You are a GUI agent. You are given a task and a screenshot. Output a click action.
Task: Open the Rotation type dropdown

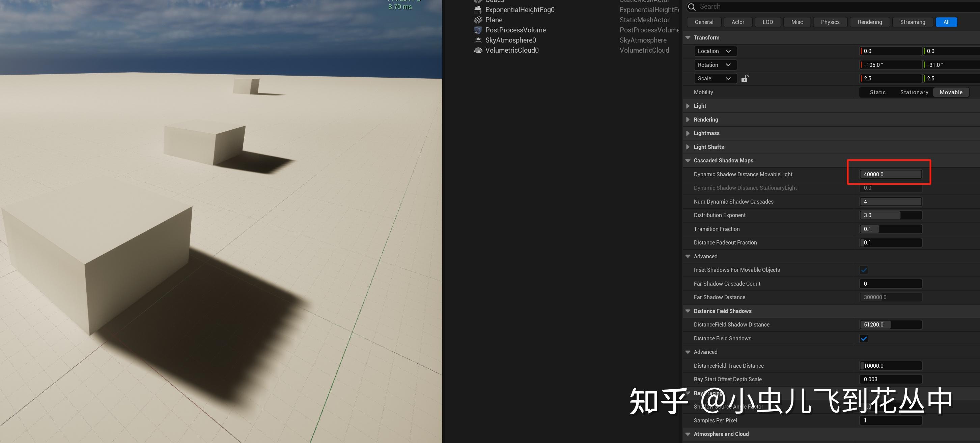(x=715, y=65)
